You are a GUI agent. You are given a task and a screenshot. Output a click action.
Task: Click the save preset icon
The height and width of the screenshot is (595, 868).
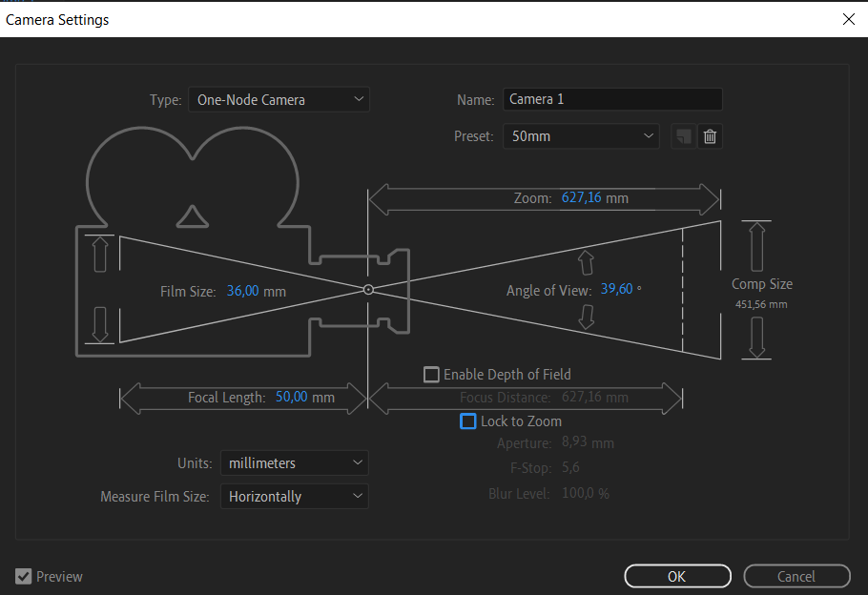tap(683, 136)
